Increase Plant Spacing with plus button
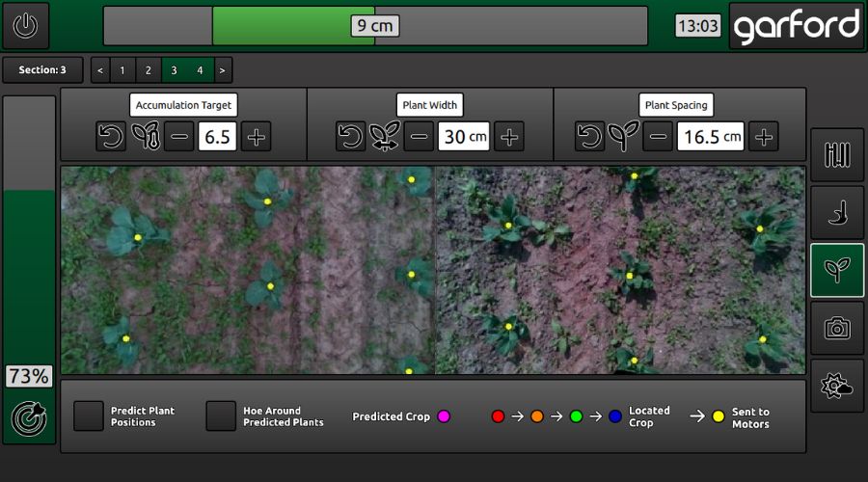Screen dimensions: 868x482 coord(764,137)
